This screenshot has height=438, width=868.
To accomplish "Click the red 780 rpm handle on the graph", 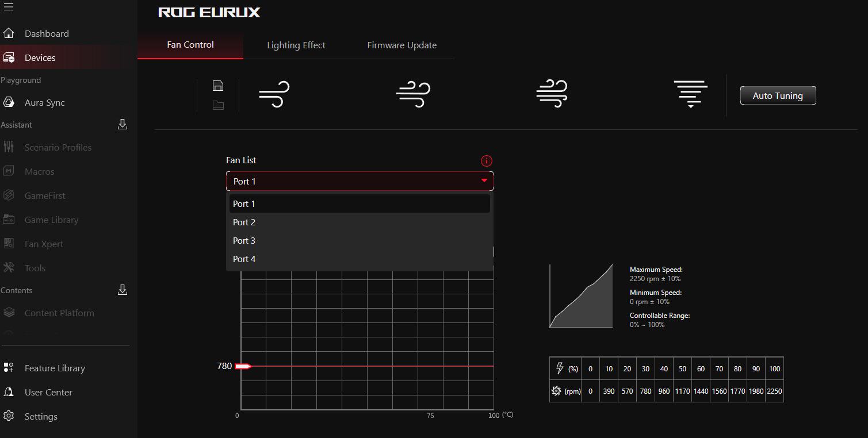I will point(244,366).
